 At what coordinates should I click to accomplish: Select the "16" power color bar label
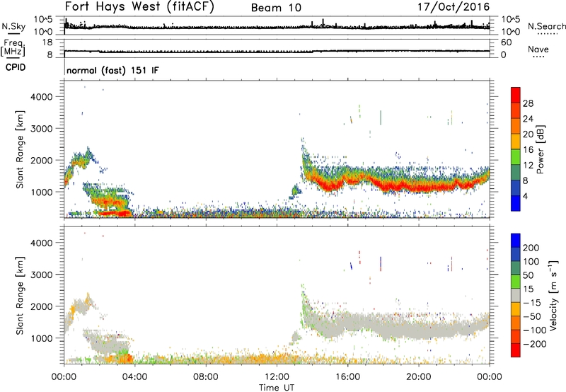528,150
